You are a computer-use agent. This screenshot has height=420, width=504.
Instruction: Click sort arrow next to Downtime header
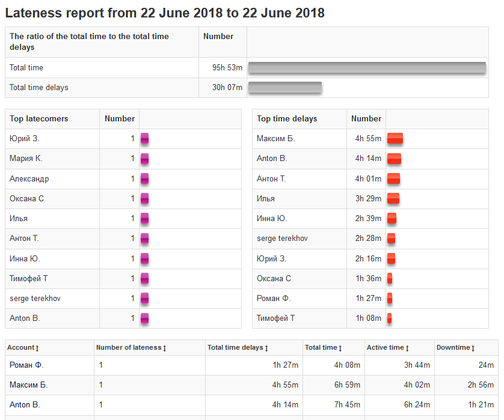pyautogui.click(x=473, y=348)
